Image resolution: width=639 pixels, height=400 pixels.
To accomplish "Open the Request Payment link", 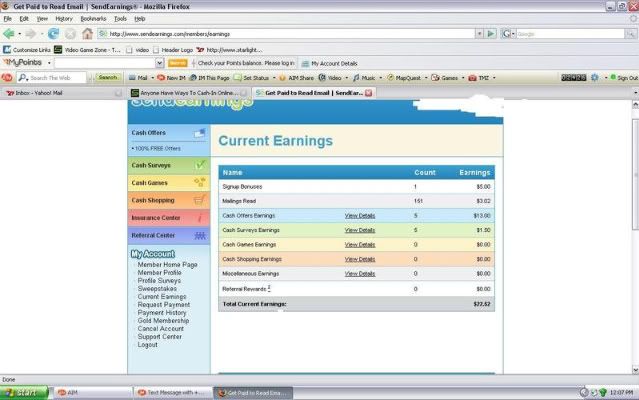I will [163, 304].
